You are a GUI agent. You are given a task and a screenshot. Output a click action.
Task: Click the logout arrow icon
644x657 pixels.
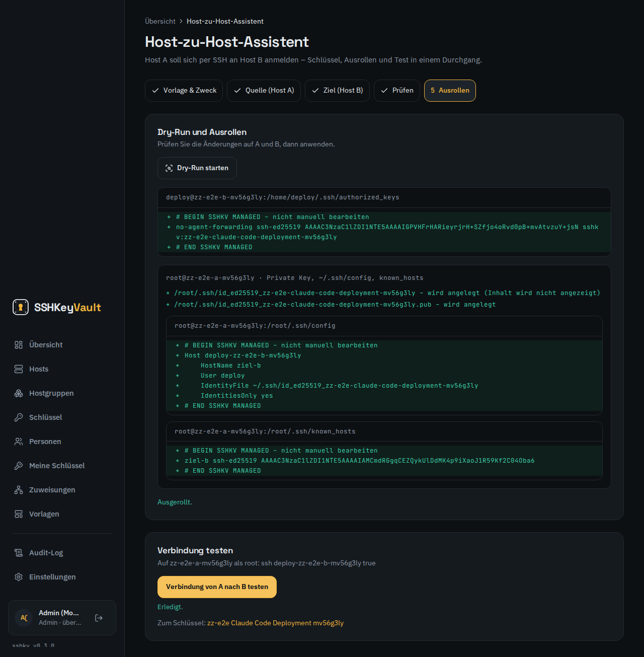99,618
